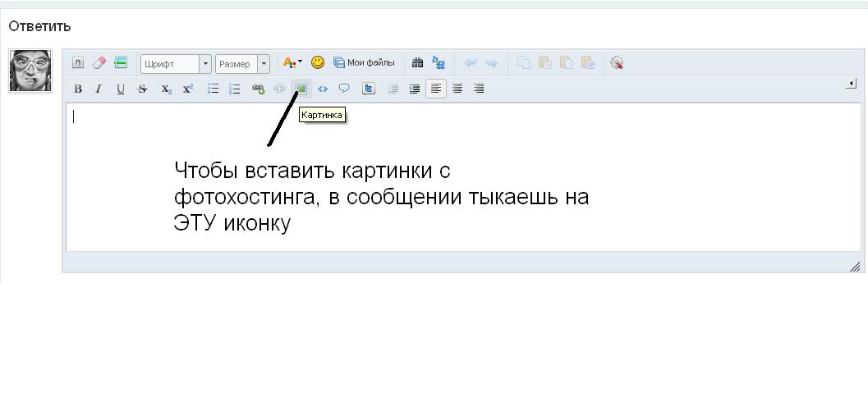Viewport: 868px width, 420px height.
Task: Click the redo arrow
Action: 491,63
